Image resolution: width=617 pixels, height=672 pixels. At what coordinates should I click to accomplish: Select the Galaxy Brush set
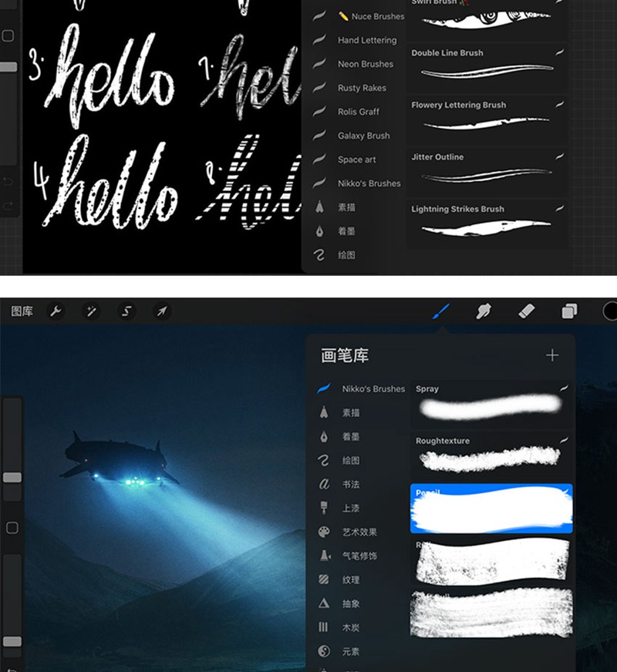pyautogui.click(x=363, y=136)
